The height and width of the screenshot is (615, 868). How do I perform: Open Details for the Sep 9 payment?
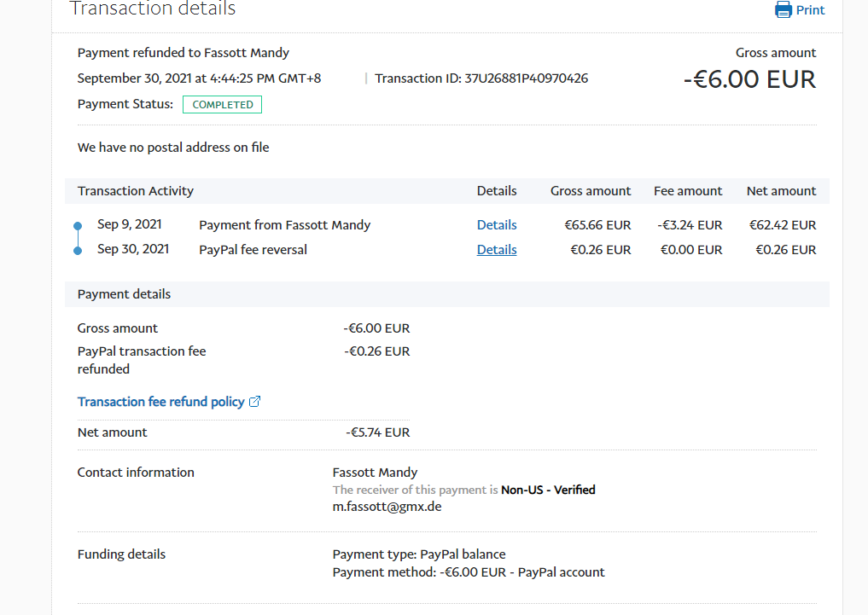(x=497, y=225)
